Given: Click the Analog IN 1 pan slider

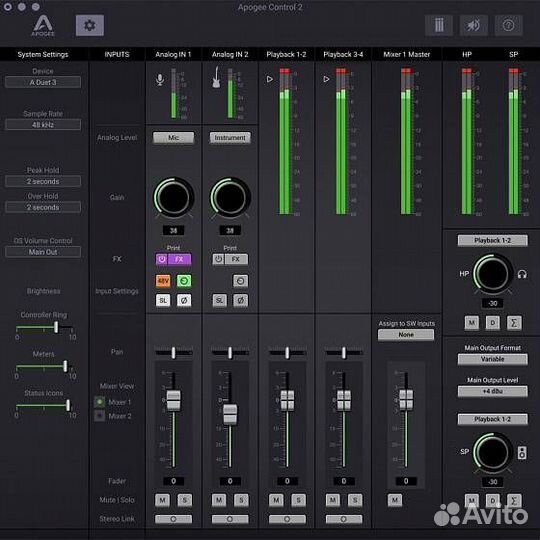Looking at the screenshot, I should click(x=174, y=352).
